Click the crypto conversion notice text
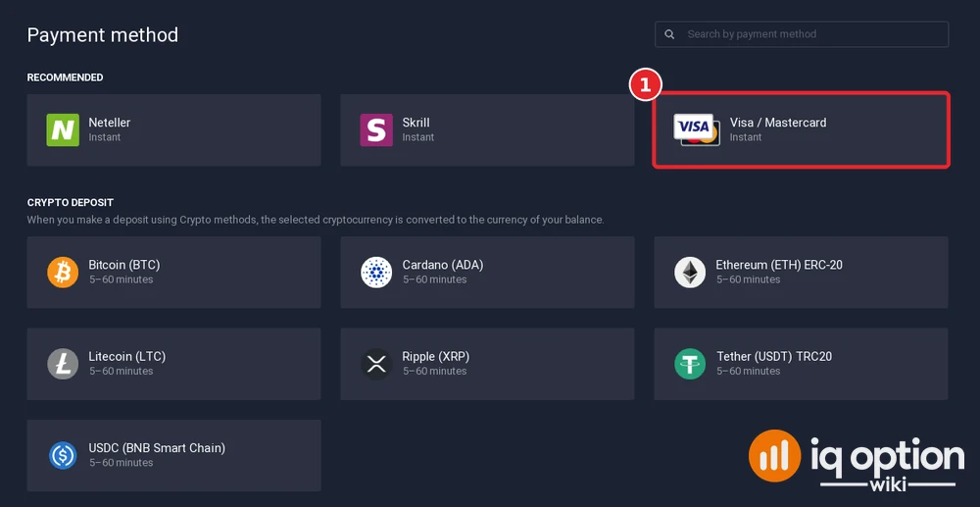This screenshot has width=980, height=507. 316,220
